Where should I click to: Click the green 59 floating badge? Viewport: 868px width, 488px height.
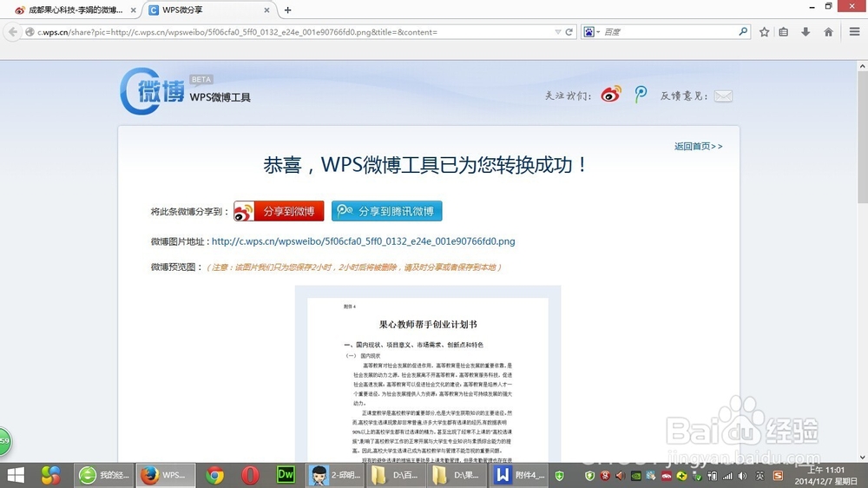5,441
